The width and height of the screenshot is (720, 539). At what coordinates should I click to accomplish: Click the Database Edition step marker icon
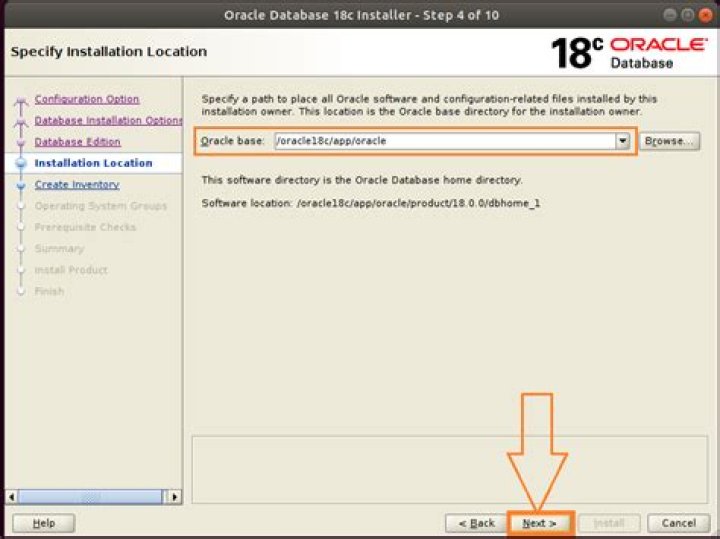click(21, 143)
